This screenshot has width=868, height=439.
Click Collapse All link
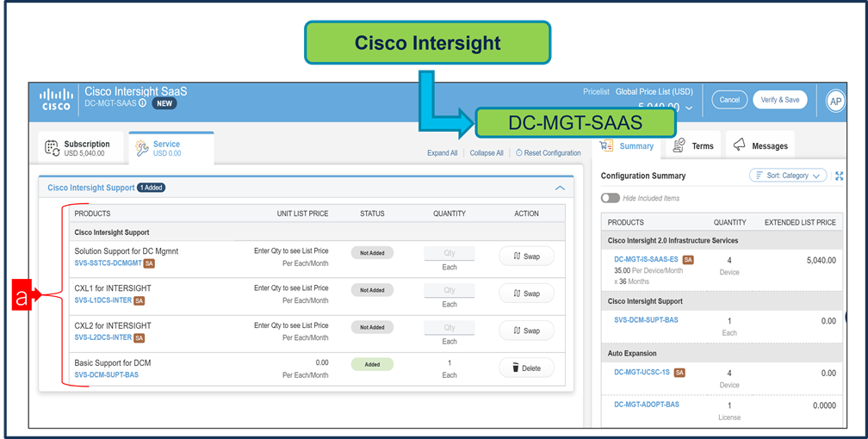point(487,153)
